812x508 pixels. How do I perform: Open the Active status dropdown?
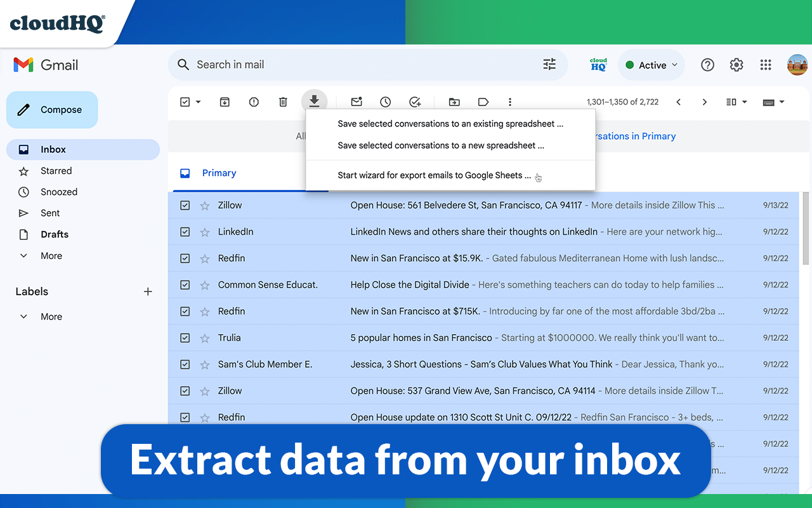coord(651,64)
